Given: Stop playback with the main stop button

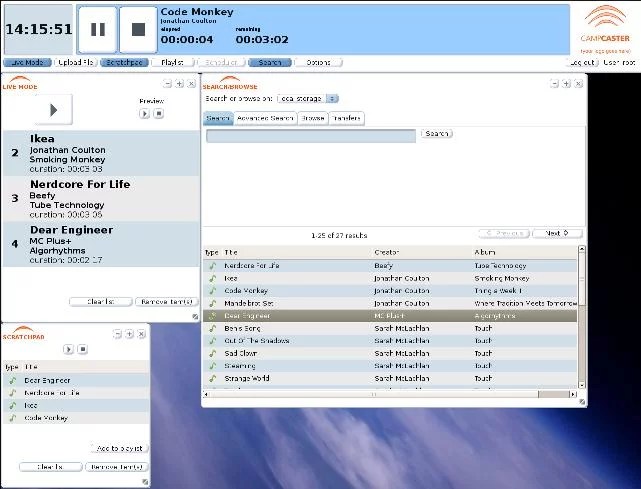Looking at the screenshot, I should coord(138,29).
